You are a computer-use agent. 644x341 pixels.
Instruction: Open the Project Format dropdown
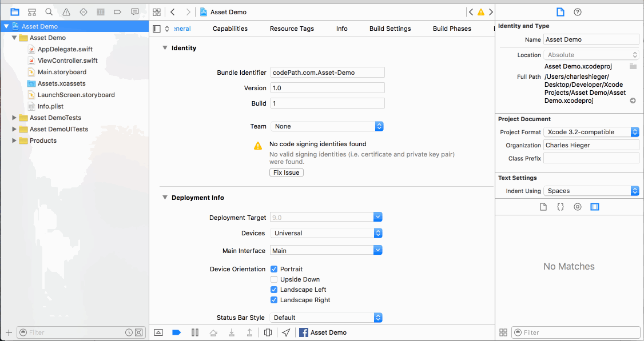[591, 132]
